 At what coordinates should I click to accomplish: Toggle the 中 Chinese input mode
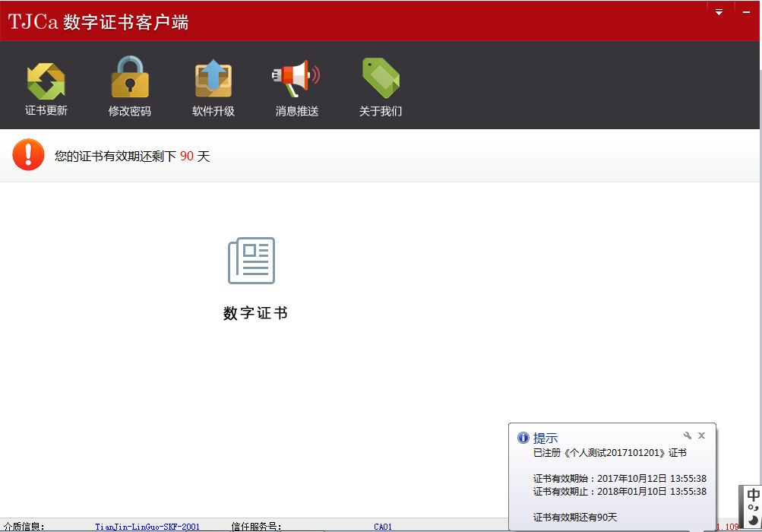(753, 495)
